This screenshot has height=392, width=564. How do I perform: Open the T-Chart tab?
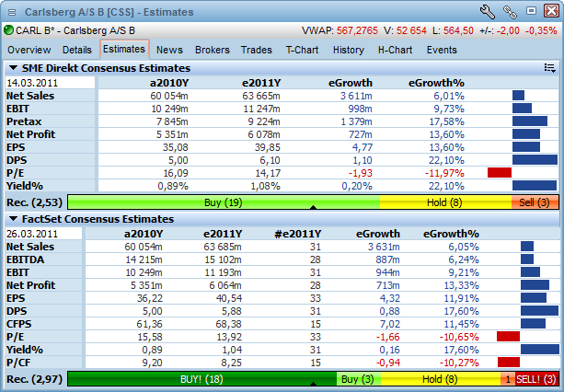tap(302, 50)
